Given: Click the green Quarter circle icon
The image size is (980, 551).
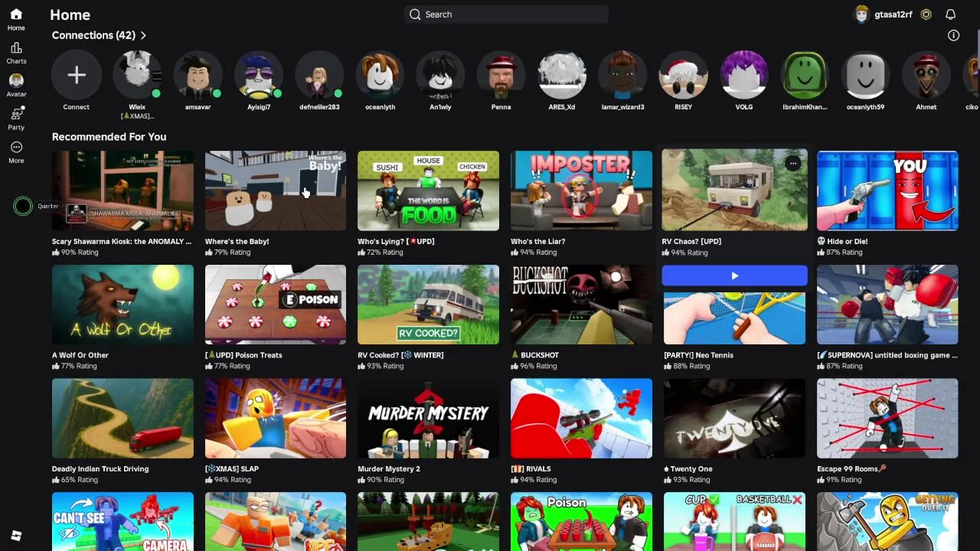Looking at the screenshot, I should tap(23, 206).
